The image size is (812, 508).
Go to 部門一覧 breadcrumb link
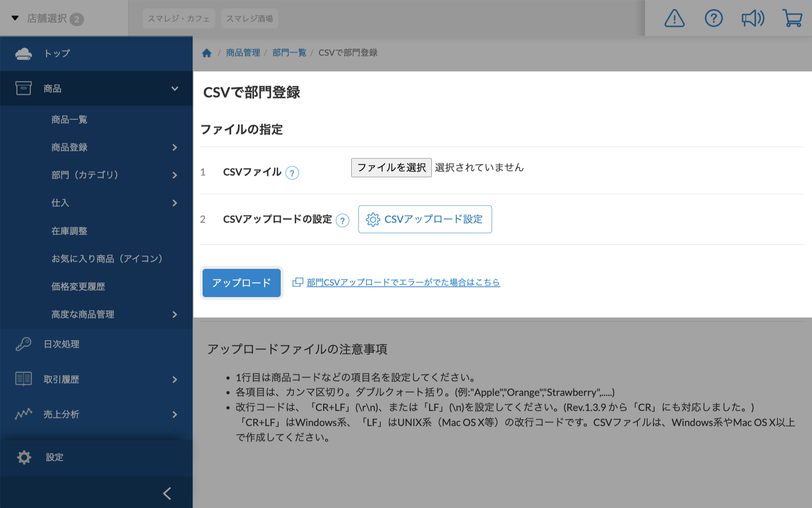click(289, 53)
